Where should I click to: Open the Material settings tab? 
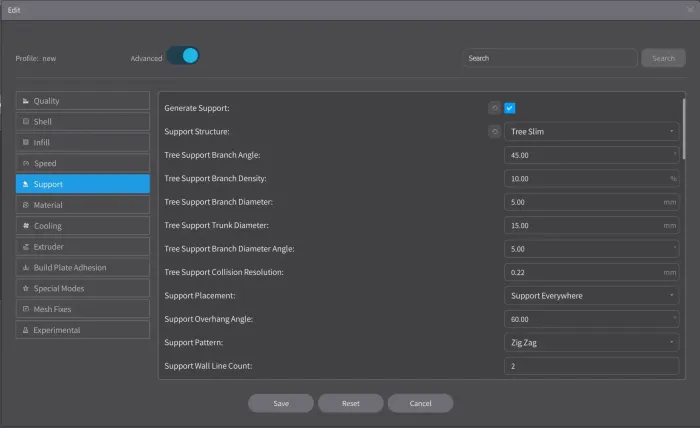click(x=83, y=205)
